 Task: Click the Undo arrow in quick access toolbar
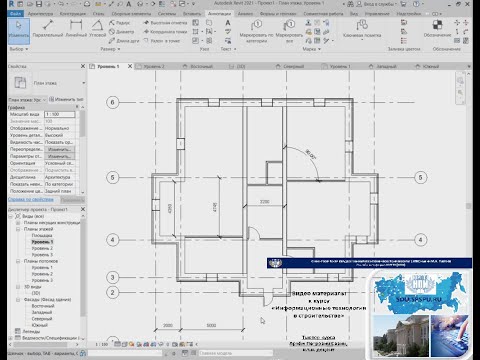point(61,4)
